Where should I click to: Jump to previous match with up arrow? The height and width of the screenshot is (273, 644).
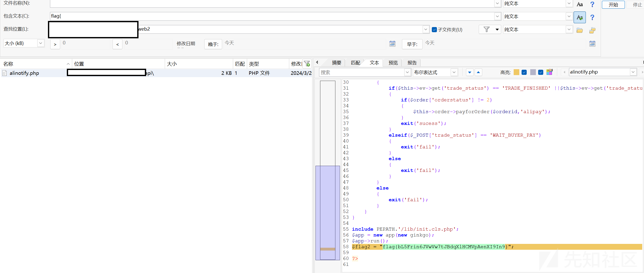478,72
